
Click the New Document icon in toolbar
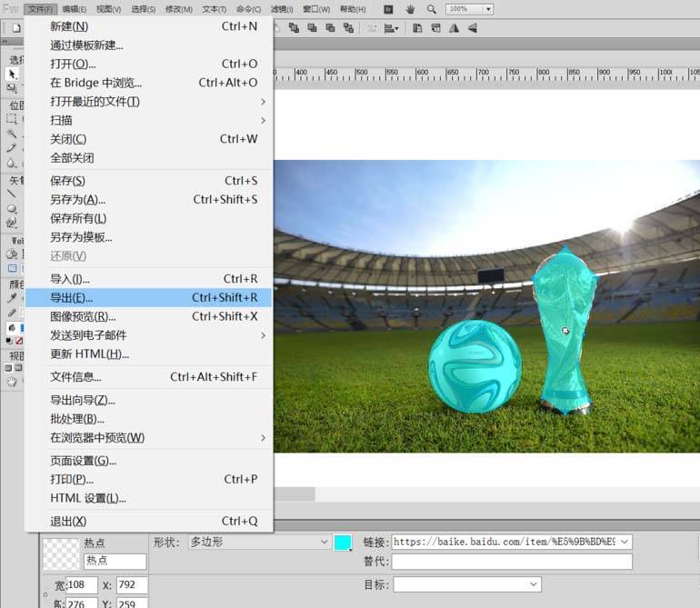tap(15, 28)
